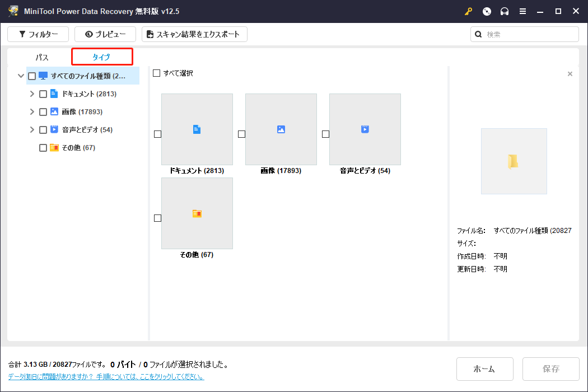Click the monitor icon beside すべてのファイル種類
This screenshot has width=588, height=392.
pyautogui.click(x=43, y=76)
